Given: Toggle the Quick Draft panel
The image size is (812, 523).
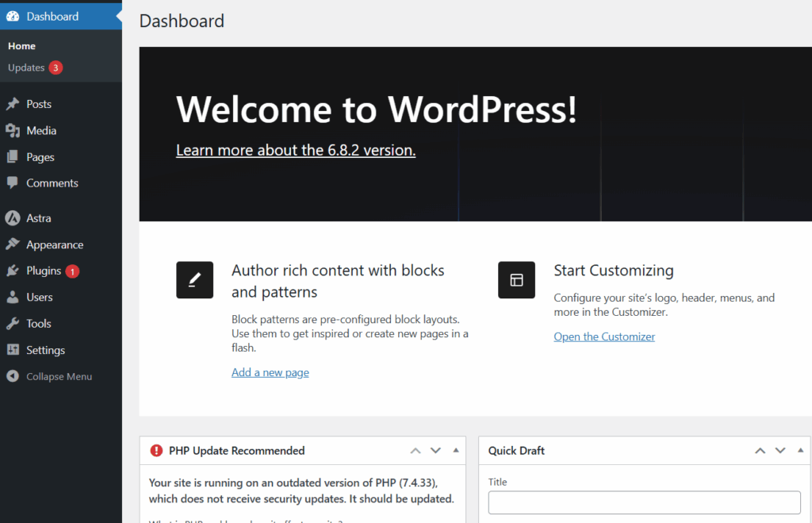Looking at the screenshot, I should [800, 450].
